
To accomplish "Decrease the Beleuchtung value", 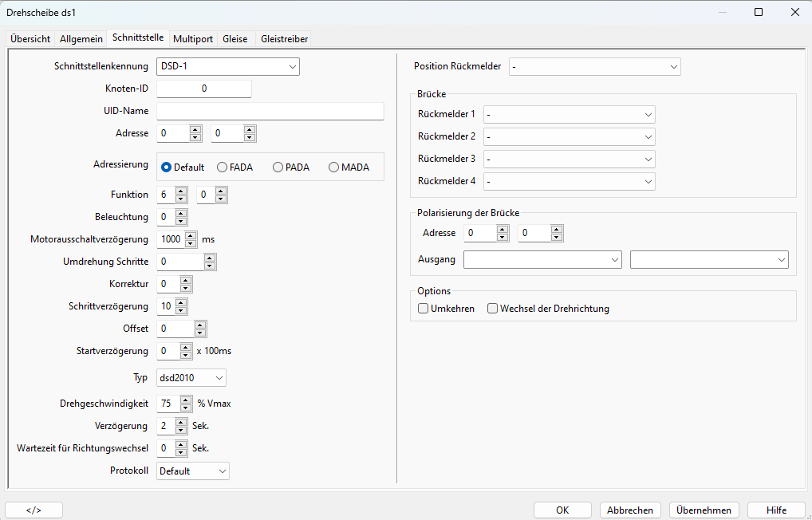I will 181,221.
